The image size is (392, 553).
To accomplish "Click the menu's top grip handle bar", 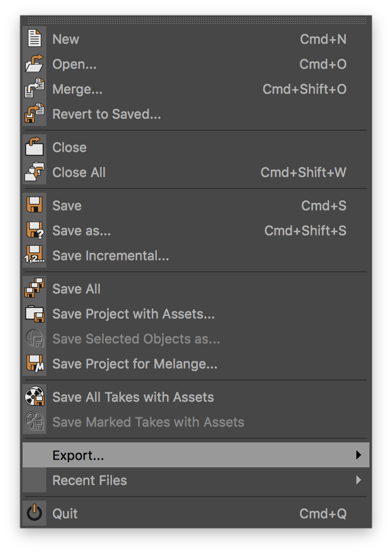I will coord(196,21).
